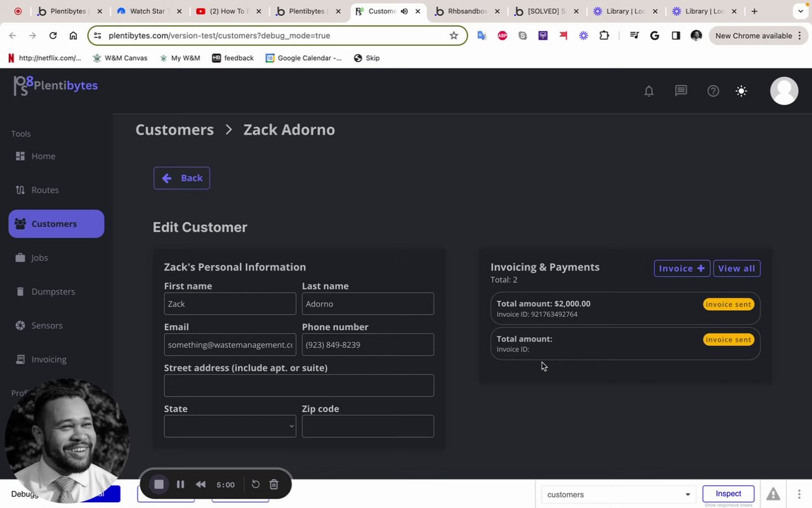
Task: Open the invoice with blank total amount
Action: (625, 344)
